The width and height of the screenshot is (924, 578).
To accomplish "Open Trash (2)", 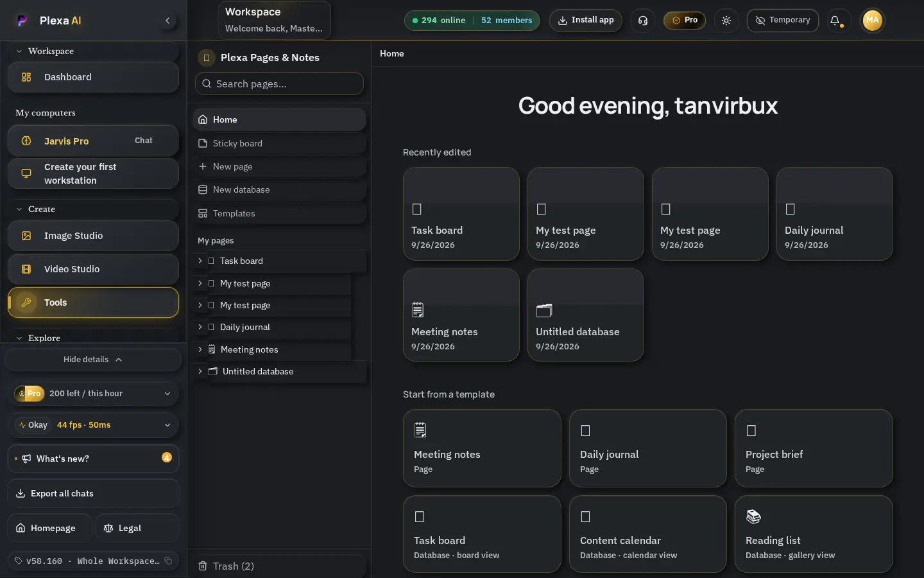I will [279, 566].
